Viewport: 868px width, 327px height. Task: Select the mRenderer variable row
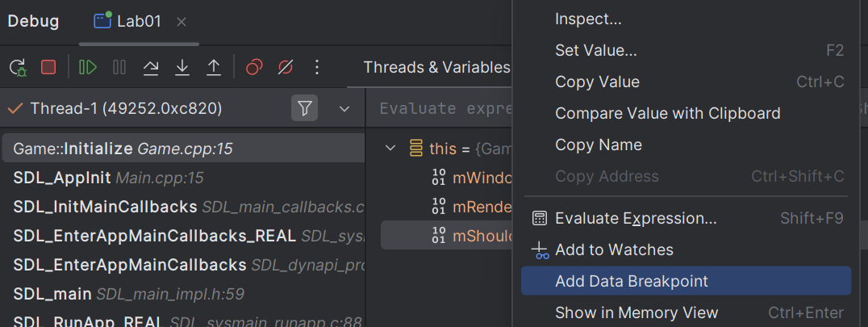coord(446,206)
